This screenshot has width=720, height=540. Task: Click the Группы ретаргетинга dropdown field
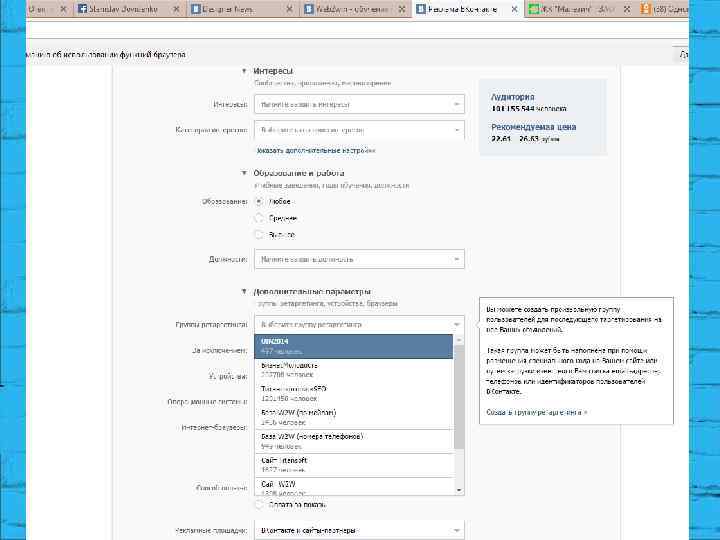click(x=360, y=324)
